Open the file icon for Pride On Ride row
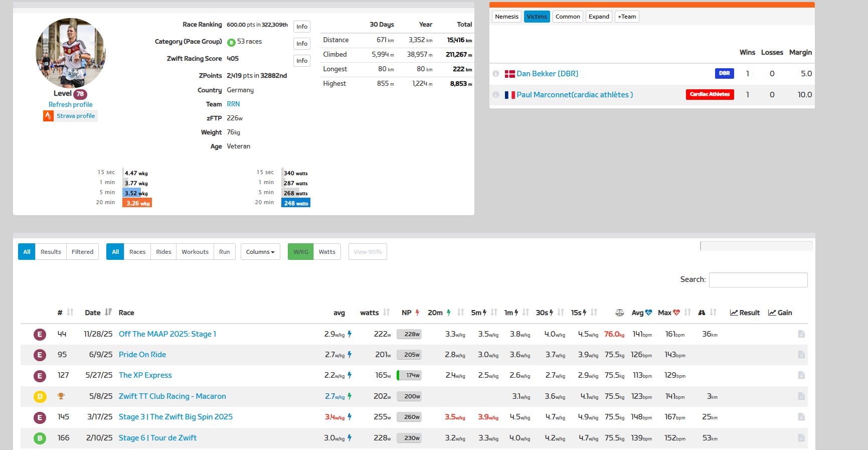Viewport: 868px width, 450px height. click(x=801, y=355)
